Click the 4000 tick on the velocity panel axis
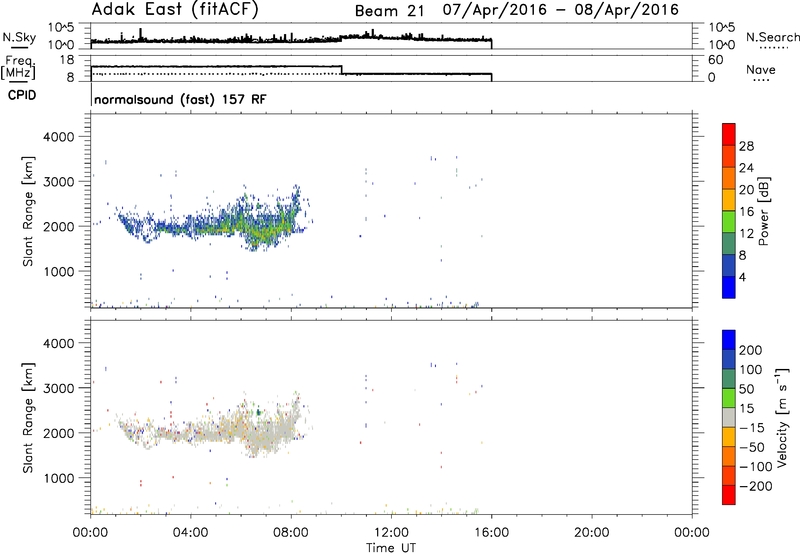Viewport: 800px width, 554px height. (59, 343)
